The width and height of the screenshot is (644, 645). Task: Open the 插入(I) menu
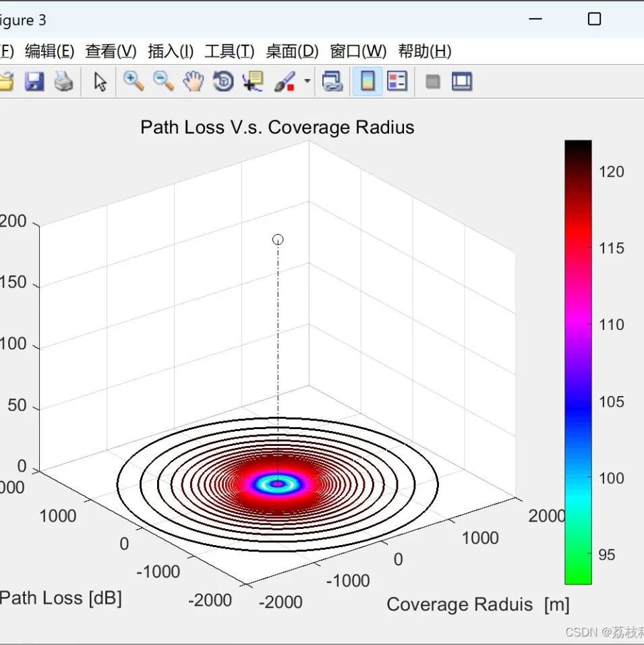point(171,51)
